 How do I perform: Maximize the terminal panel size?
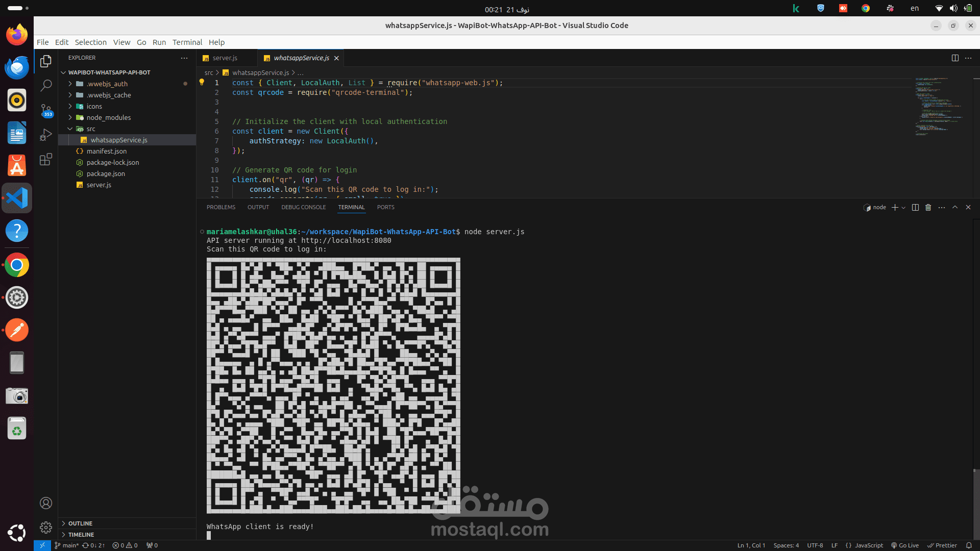[x=955, y=207]
